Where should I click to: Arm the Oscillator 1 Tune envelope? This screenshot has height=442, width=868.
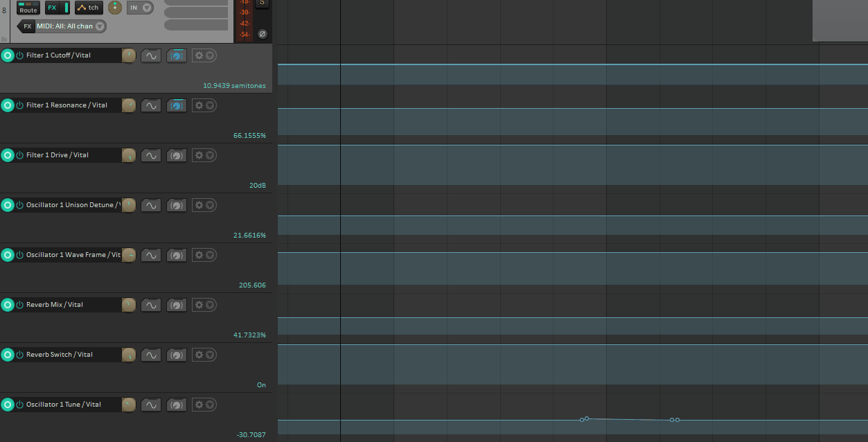point(8,405)
